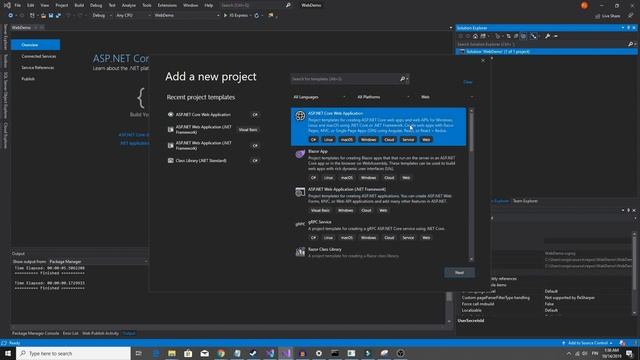Open the Analyze menu
This screenshot has height=360, width=640.
(129, 5)
